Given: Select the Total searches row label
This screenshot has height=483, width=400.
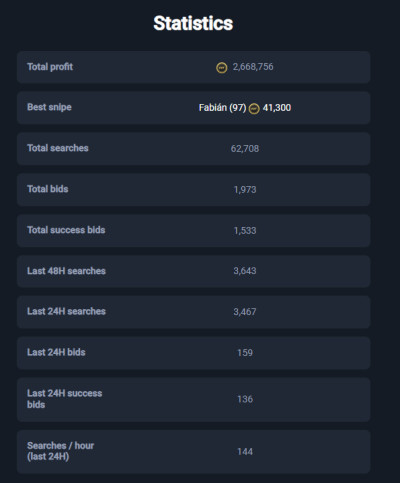Looking at the screenshot, I should [x=58, y=148].
